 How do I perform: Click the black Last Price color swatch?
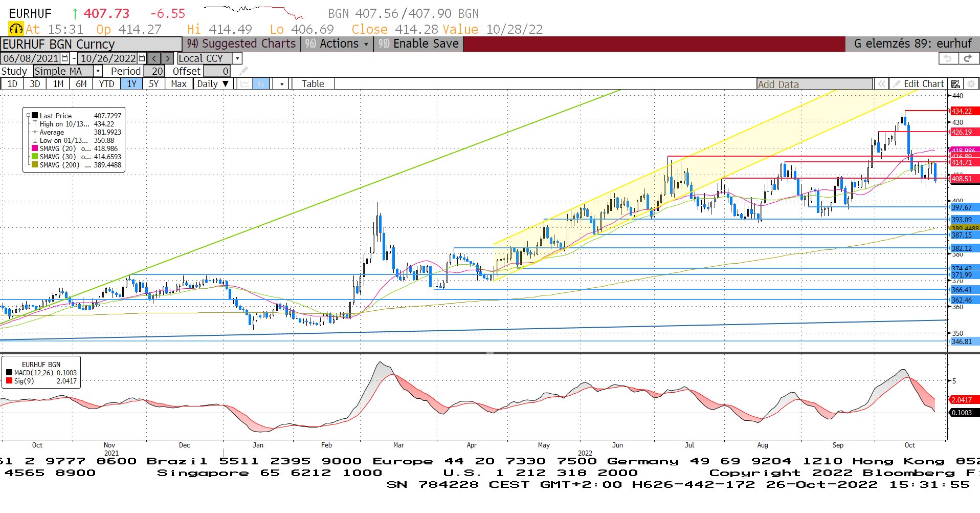[35, 116]
